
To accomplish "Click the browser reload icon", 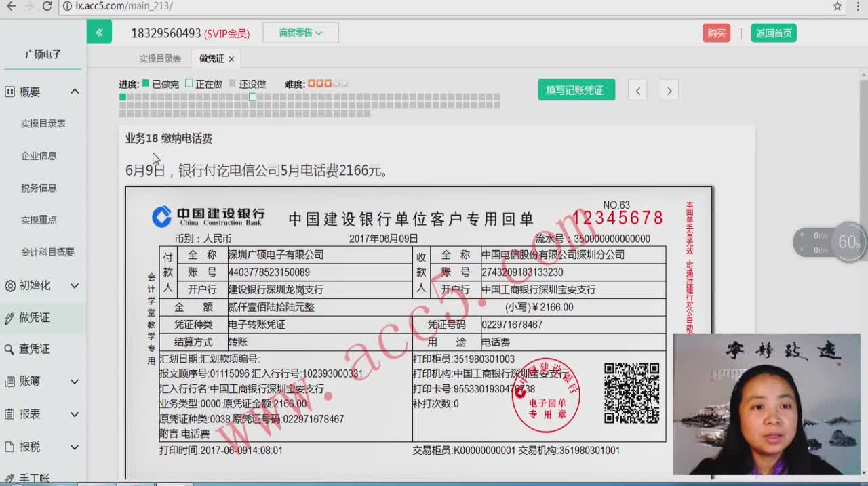I will click(47, 6).
